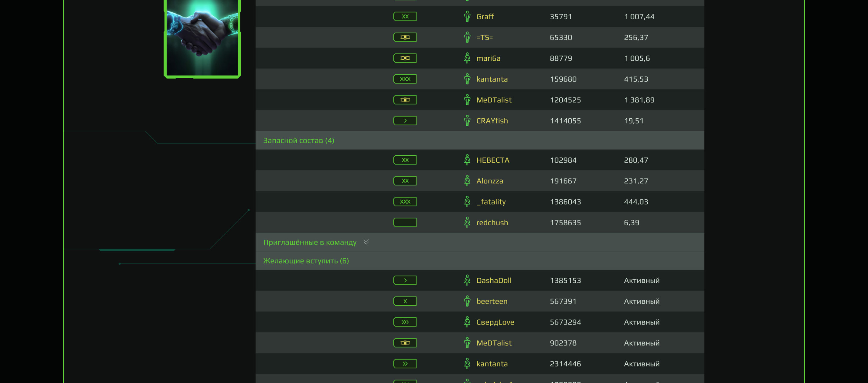The height and width of the screenshot is (383, 868).
Task: Click the triple-chevron badge beside СвердLove
Action: coord(405,322)
